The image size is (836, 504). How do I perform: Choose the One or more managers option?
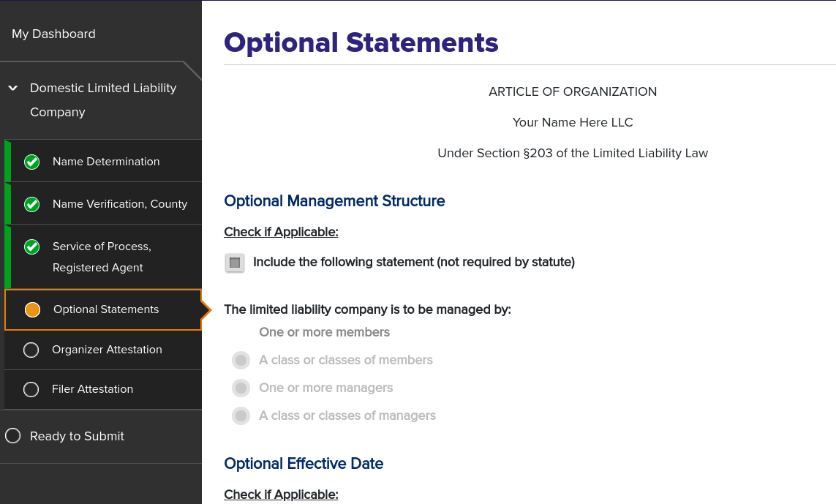pyautogui.click(x=241, y=388)
